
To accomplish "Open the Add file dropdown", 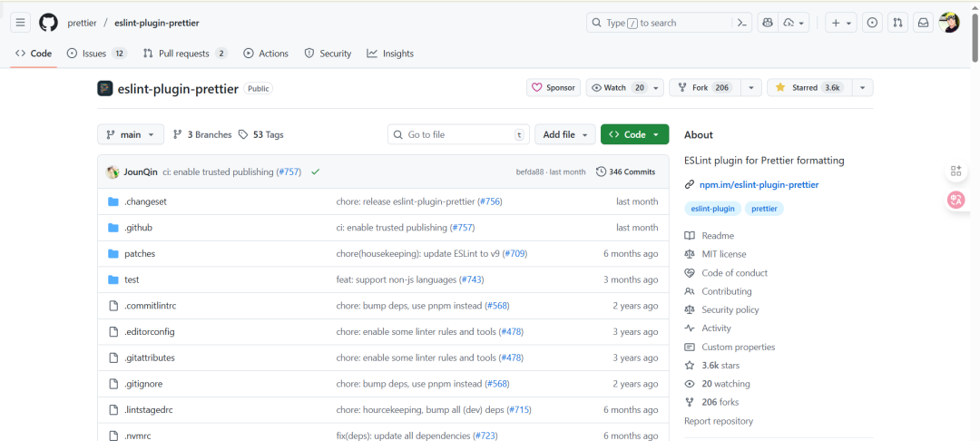I will pos(565,135).
